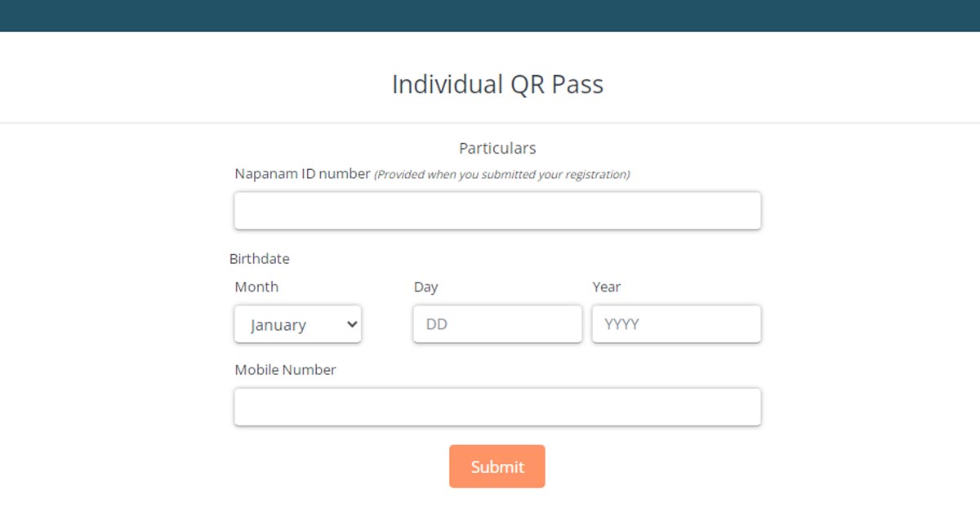The image size is (980, 513).
Task: Select the Day input showing DD placeholder
Action: pyautogui.click(x=497, y=323)
